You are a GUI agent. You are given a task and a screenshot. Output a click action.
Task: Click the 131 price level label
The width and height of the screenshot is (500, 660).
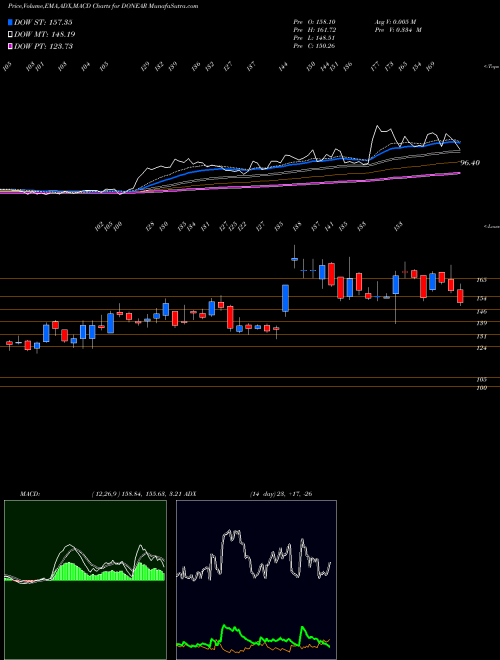[x=482, y=336]
